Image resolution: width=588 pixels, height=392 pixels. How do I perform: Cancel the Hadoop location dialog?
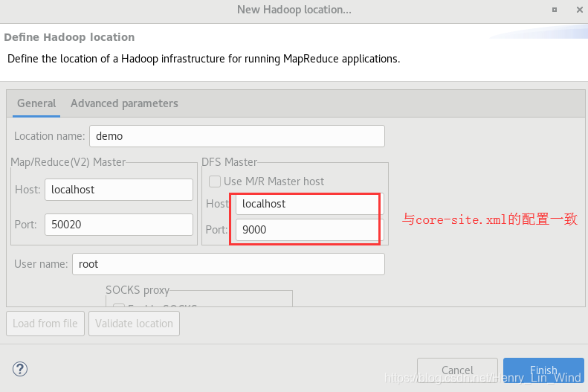pos(457,370)
